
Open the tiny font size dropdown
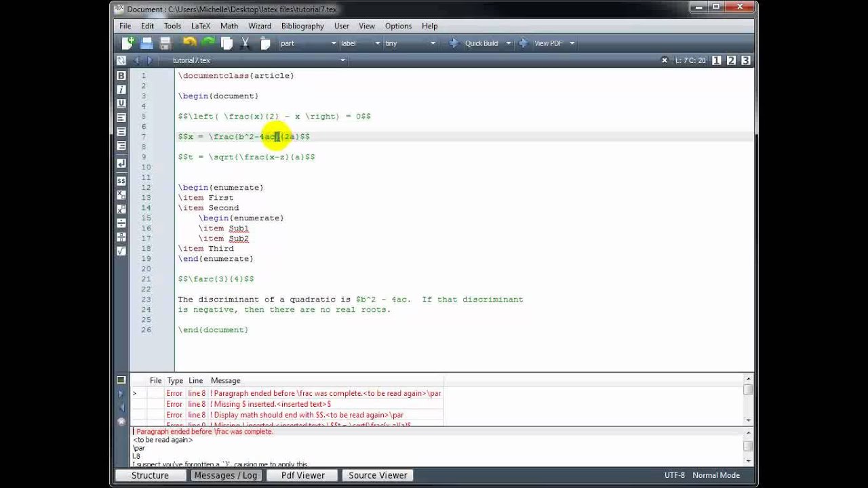pos(411,43)
